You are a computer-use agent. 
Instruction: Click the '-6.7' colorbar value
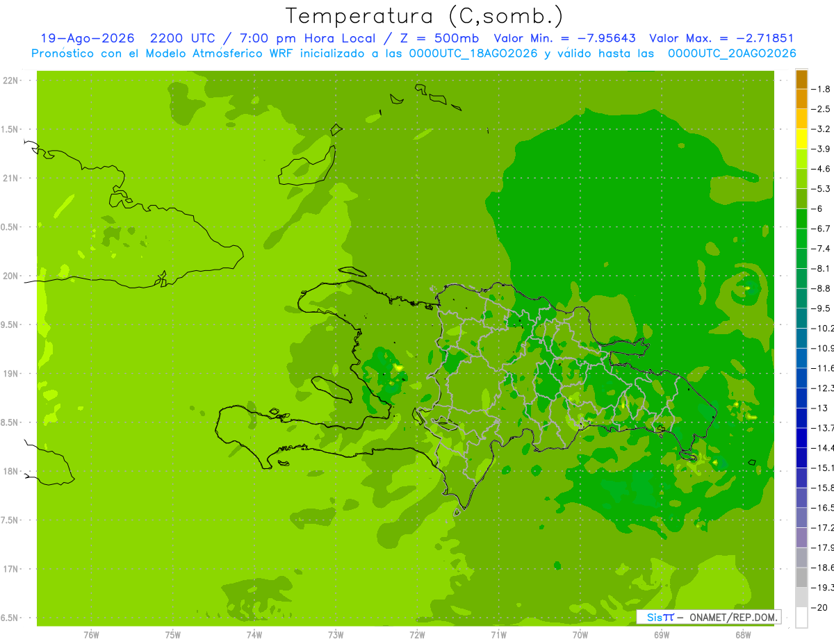pos(821,229)
